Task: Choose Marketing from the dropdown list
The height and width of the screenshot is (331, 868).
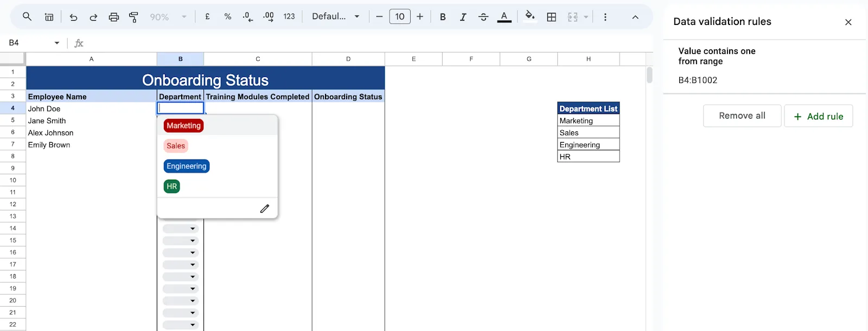Action: [183, 125]
